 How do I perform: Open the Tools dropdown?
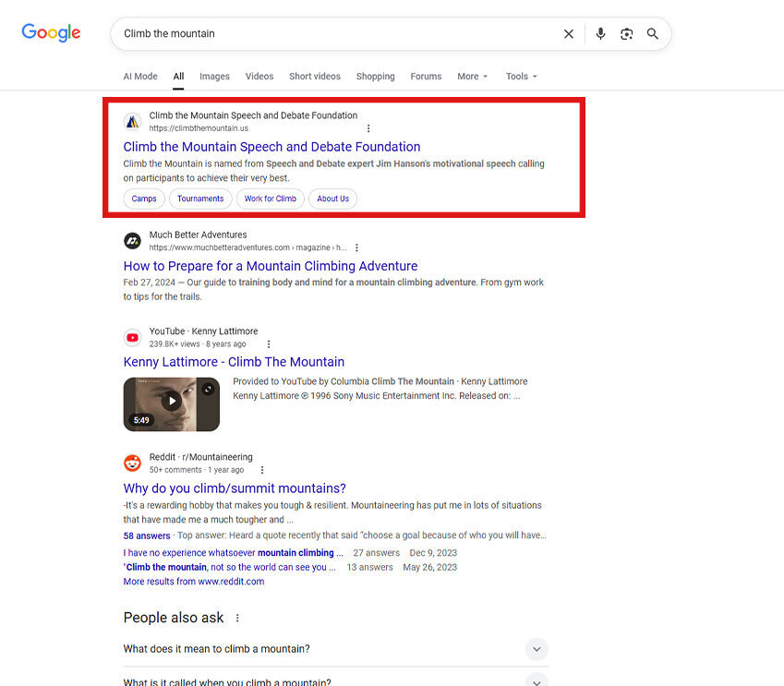tap(521, 77)
